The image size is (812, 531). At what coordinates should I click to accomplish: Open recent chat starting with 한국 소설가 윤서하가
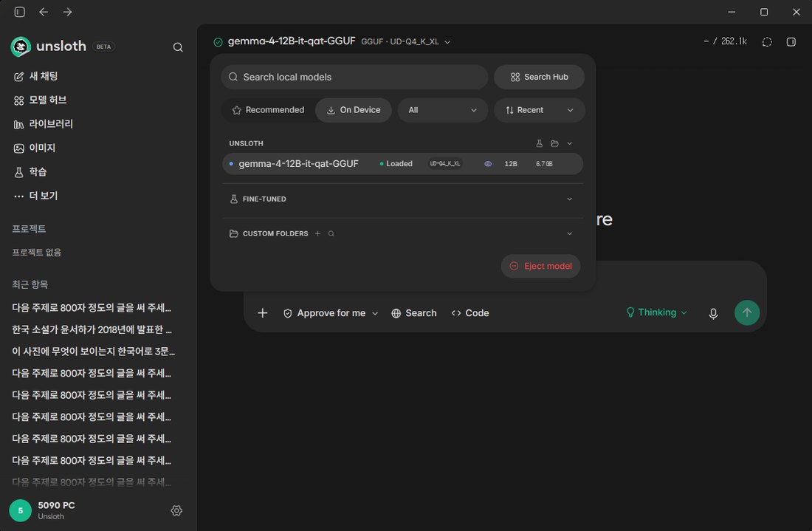tap(92, 329)
